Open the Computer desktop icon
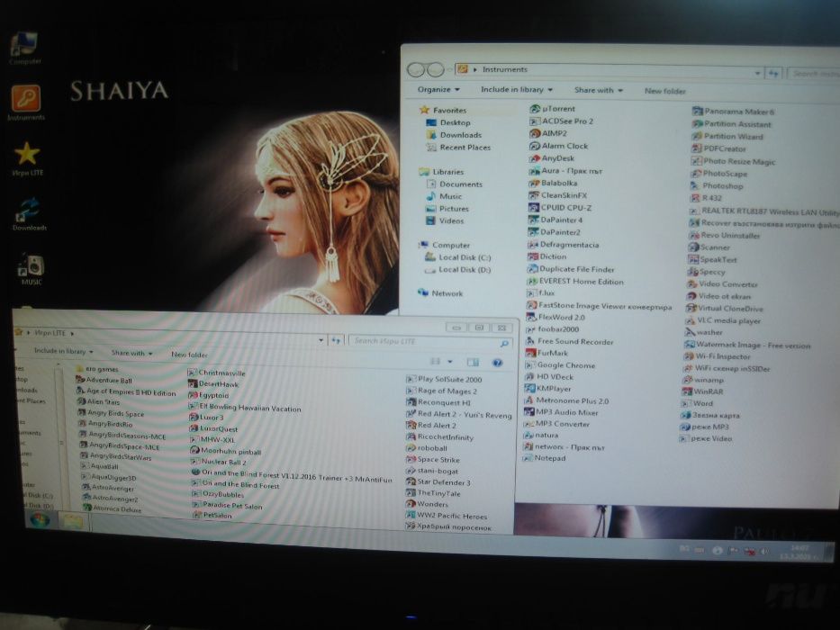Image resolution: width=840 pixels, height=630 pixels. point(24,49)
